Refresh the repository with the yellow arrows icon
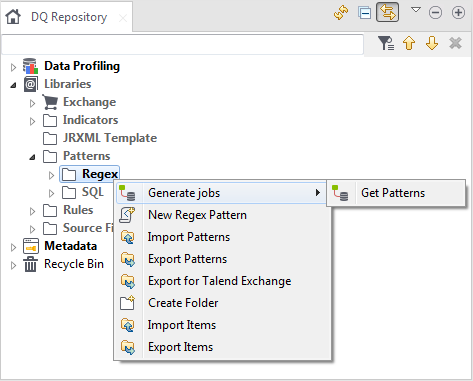 pyautogui.click(x=341, y=13)
